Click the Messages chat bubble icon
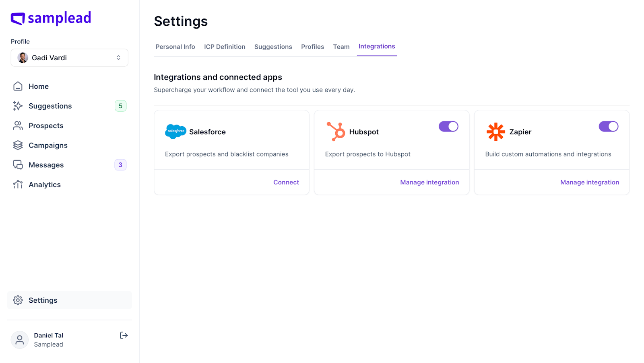The width and height of the screenshot is (644, 363). pos(18,165)
